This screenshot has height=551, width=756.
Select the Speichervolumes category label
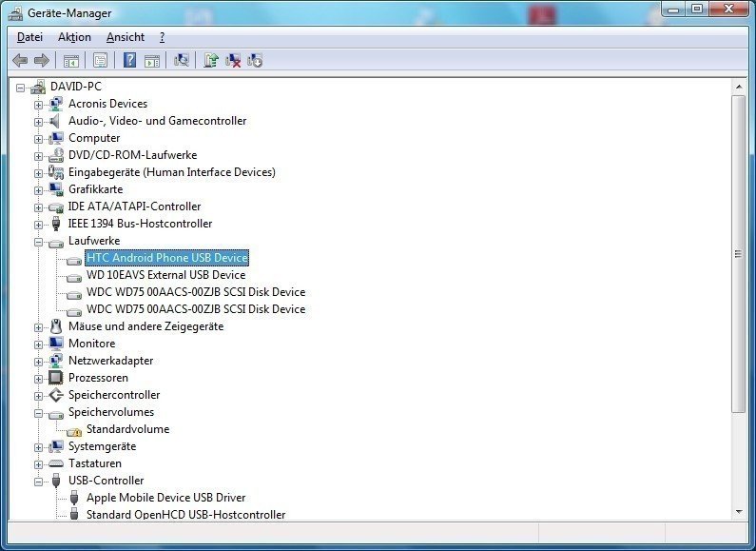click(111, 412)
